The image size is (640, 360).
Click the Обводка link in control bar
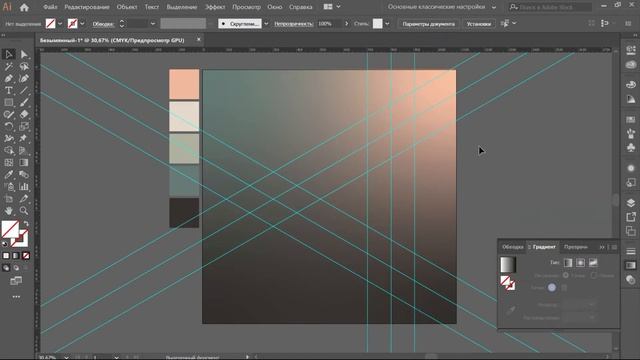point(103,24)
